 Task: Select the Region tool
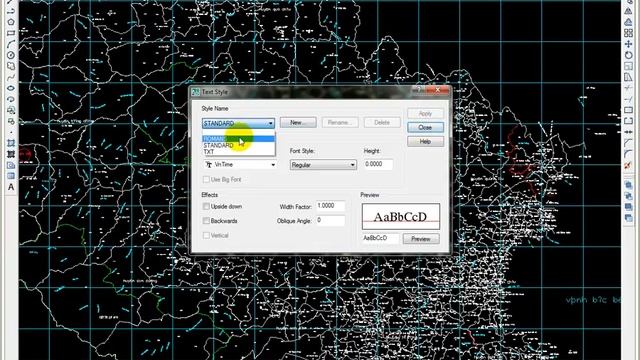(11, 165)
